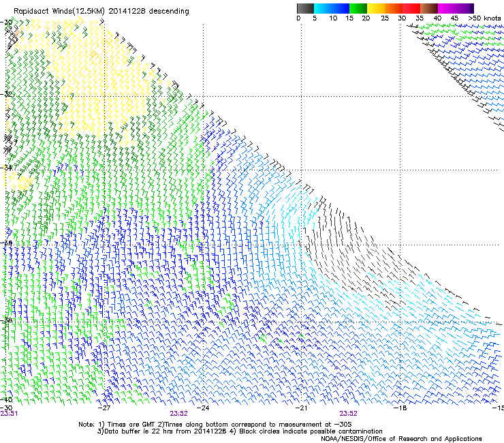
Task: Click the "-36" latitude axis label
Action: (5, 243)
